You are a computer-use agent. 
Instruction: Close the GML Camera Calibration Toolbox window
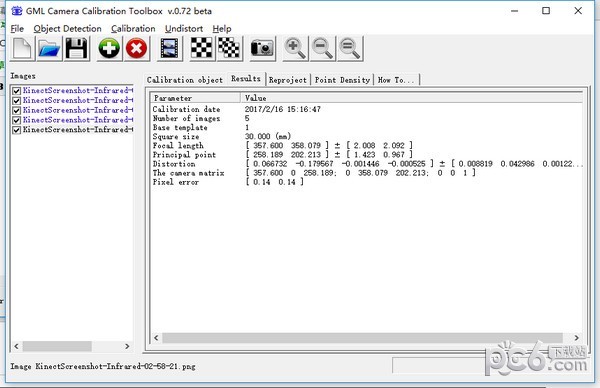tap(578, 11)
